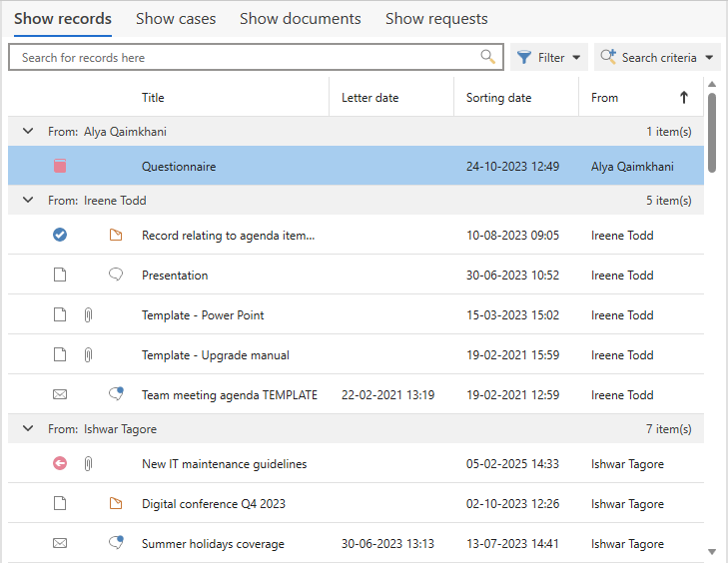Click the red icon beside Questionnaire
Image resolution: width=728 pixels, height=563 pixels.
coord(60,167)
